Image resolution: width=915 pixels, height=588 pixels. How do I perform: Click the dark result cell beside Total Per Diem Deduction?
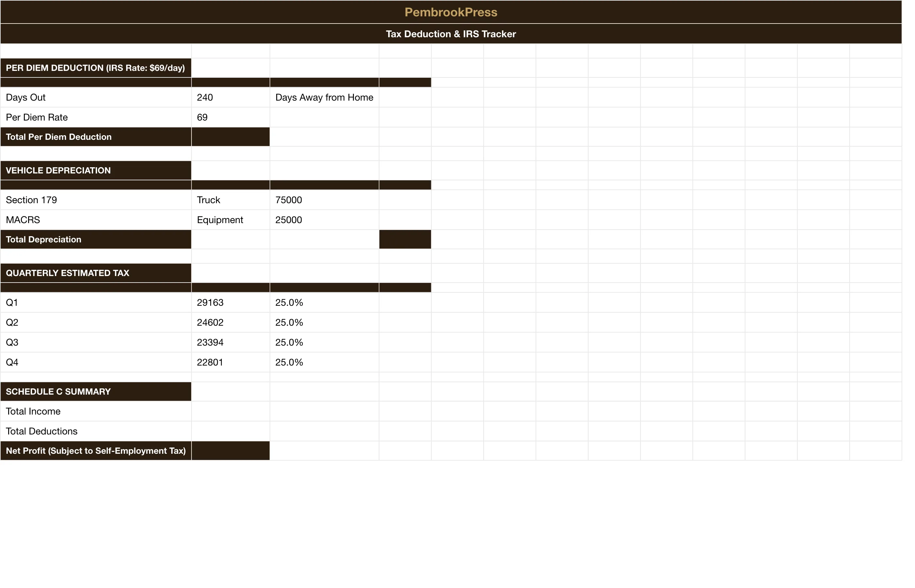pyautogui.click(x=231, y=137)
